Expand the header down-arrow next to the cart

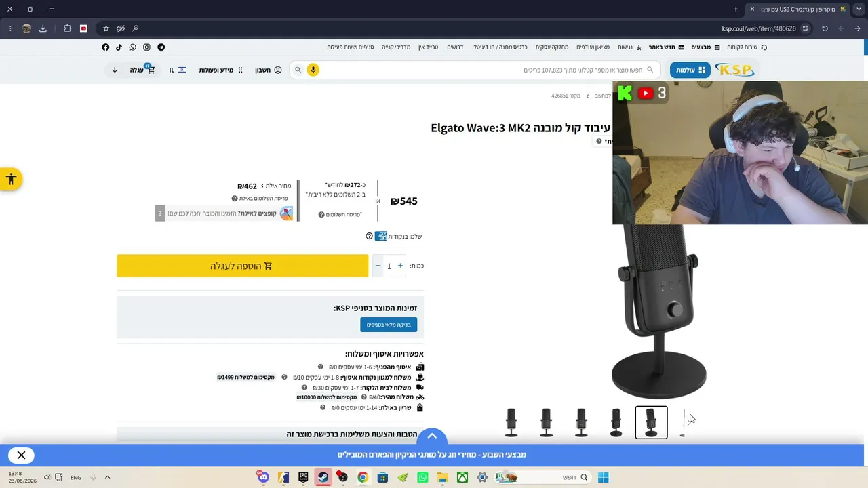pyautogui.click(x=115, y=70)
